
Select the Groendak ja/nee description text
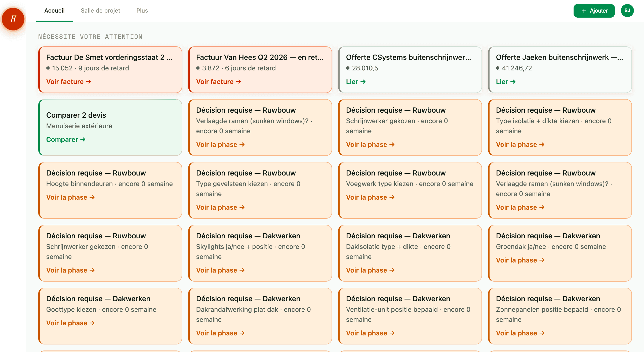coord(551,247)
